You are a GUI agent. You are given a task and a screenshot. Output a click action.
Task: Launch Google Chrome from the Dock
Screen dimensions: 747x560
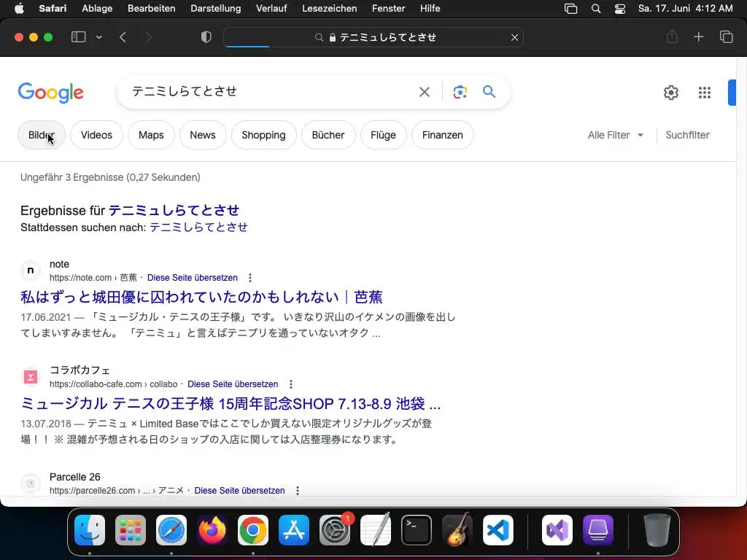pos(253,530)
